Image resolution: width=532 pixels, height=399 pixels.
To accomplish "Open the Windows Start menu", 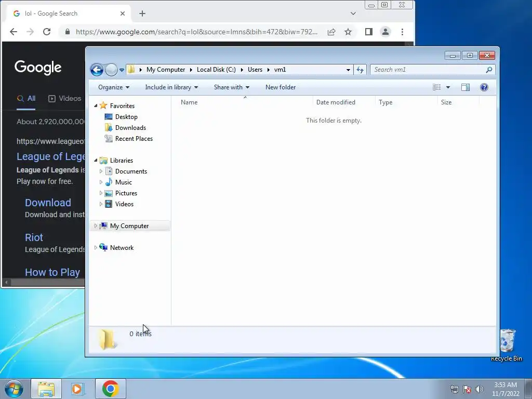I will [x=14, y=389].
